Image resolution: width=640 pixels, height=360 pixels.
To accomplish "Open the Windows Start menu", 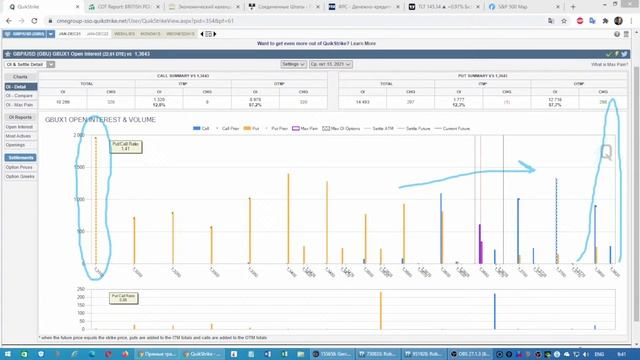I will pos(8,354).
